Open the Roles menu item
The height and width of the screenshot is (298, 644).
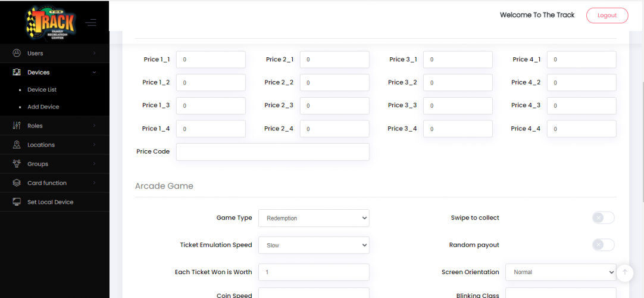click(x=55, y=125)
